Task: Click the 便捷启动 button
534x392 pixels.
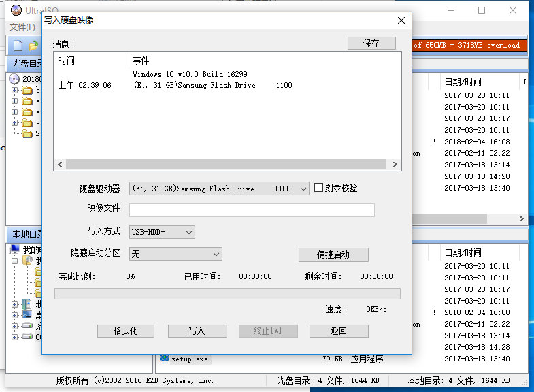Action: (x=333, y=255)
